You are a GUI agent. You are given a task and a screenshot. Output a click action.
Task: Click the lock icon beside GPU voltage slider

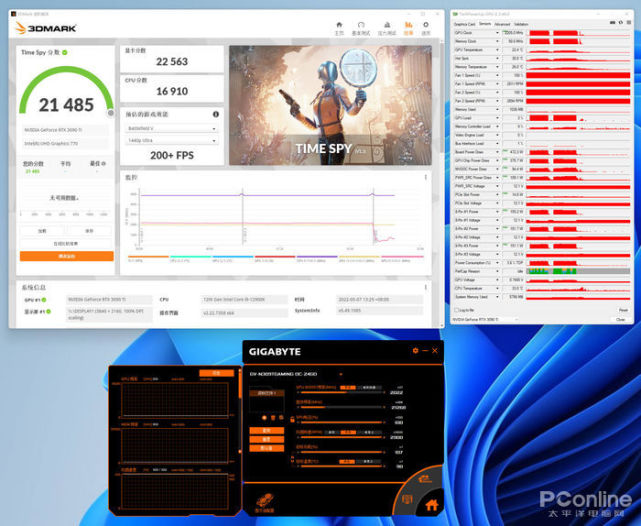[292, 419]
